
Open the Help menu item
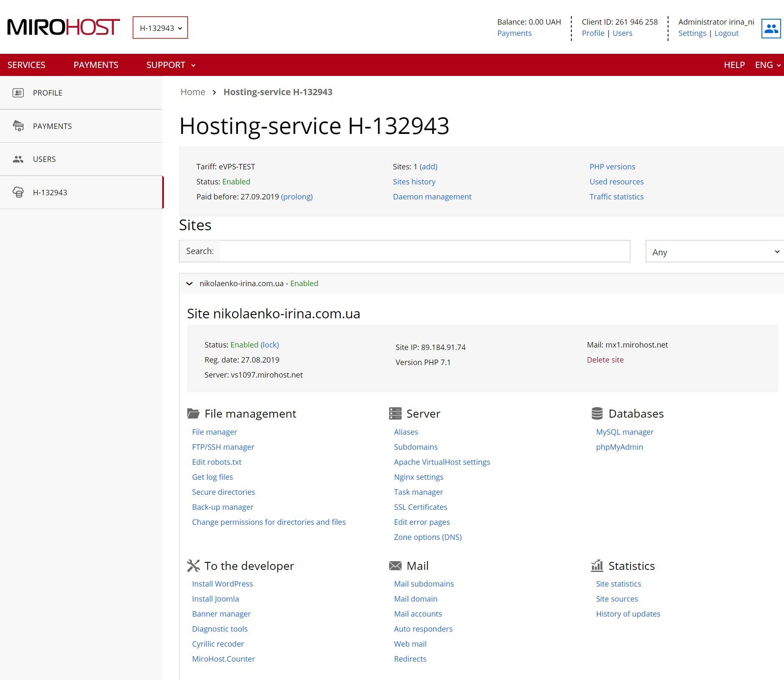[x=734, y=65]
